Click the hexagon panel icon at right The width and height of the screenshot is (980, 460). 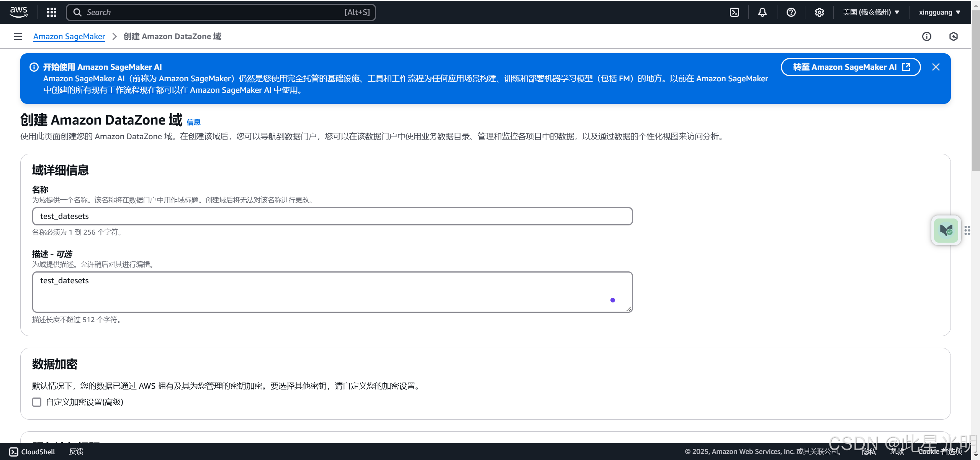(x=953, y=36)
